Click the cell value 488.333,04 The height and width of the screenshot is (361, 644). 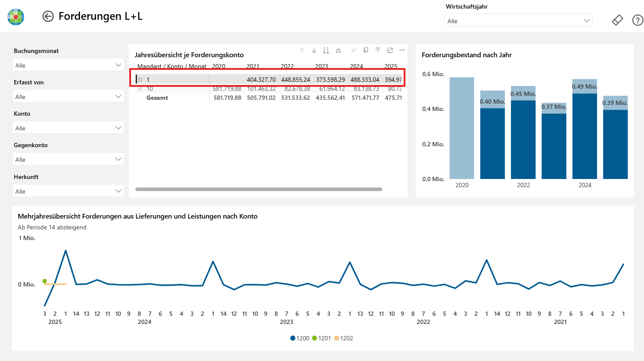pyautogui.click(x=365, y=80)
